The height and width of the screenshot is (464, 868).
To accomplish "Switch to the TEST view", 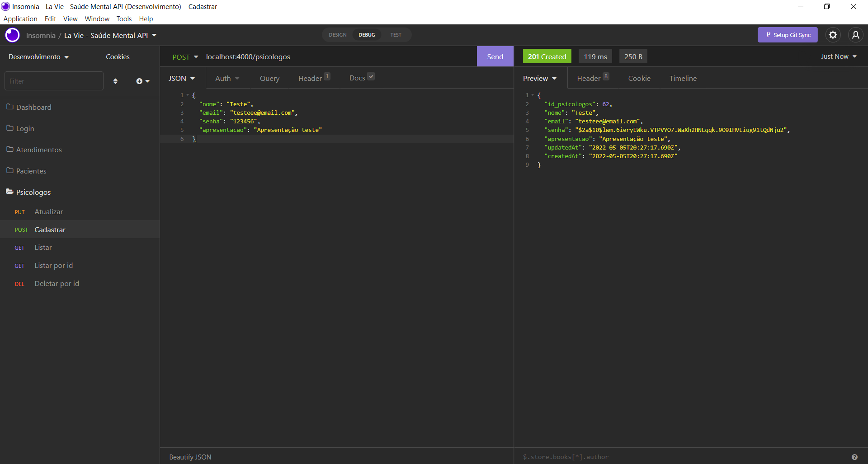I will pos(396,35).
